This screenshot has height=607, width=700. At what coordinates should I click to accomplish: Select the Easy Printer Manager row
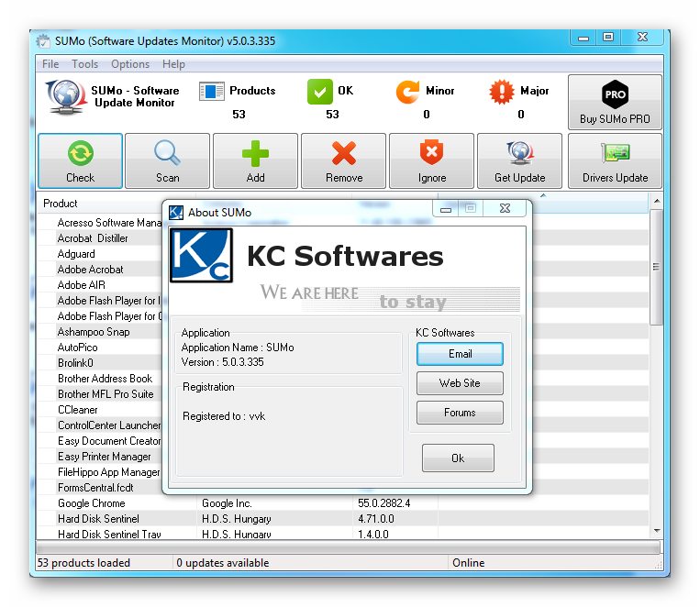[x=105, y=457]
